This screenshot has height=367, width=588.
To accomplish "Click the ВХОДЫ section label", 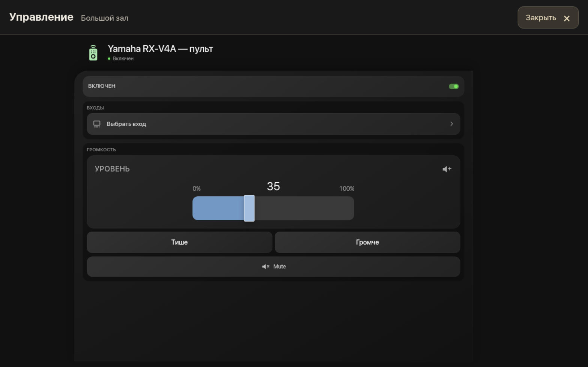I will pos(95,108).
